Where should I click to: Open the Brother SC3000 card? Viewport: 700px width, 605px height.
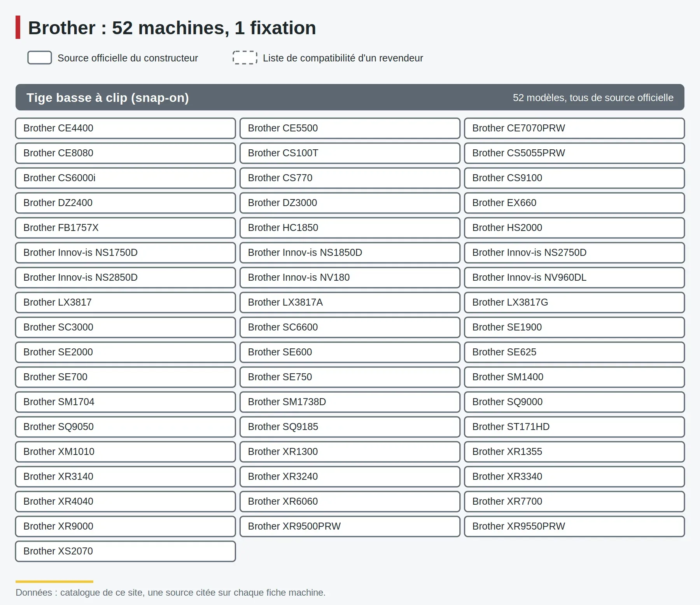pos(125,327)
